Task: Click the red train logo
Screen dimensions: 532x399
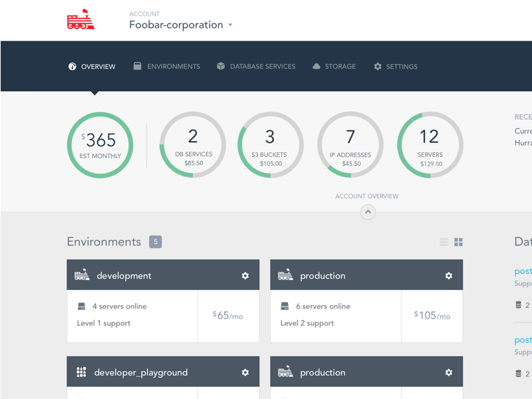Action: (80, 19)
